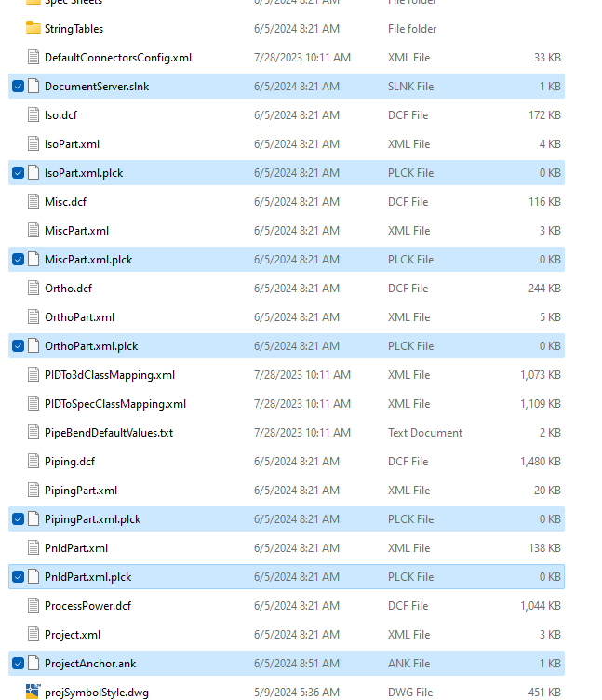
Task: Select file name MiscPart.xml
Action: (76, 230)
